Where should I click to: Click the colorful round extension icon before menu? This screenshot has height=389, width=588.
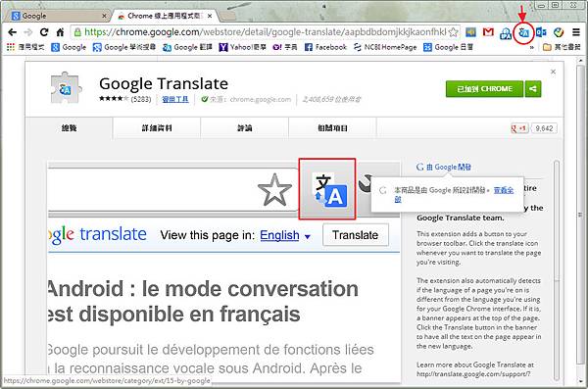click(559, 32)
